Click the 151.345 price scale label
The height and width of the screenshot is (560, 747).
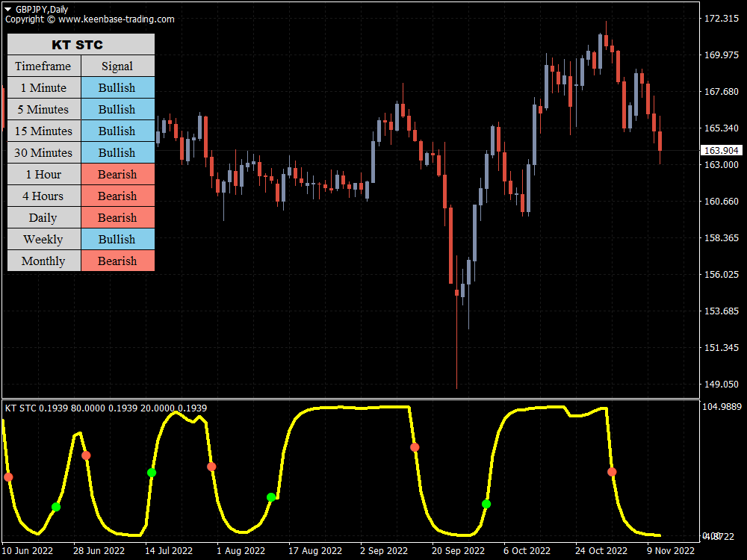pyautogui.click(x=722, y=348)
